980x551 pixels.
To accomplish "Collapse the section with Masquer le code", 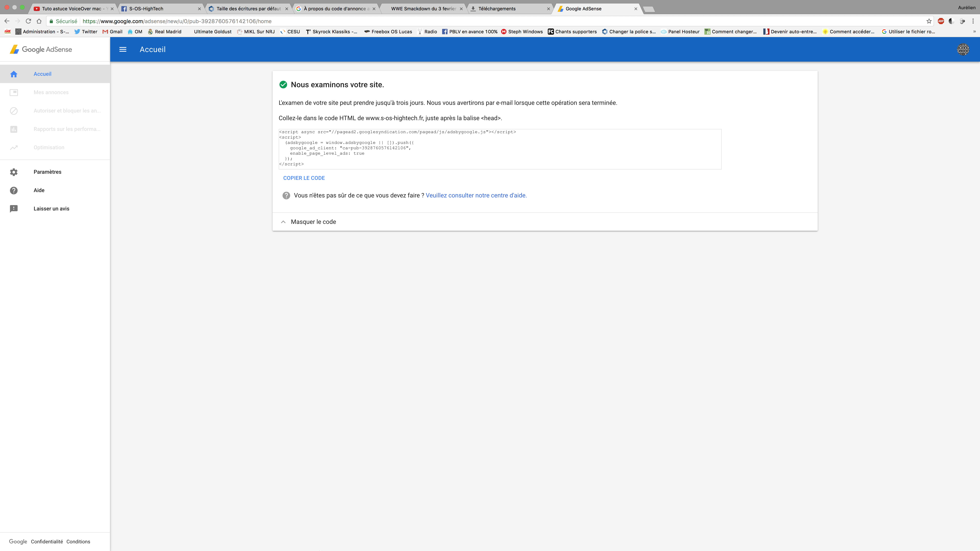I will 313,222.
